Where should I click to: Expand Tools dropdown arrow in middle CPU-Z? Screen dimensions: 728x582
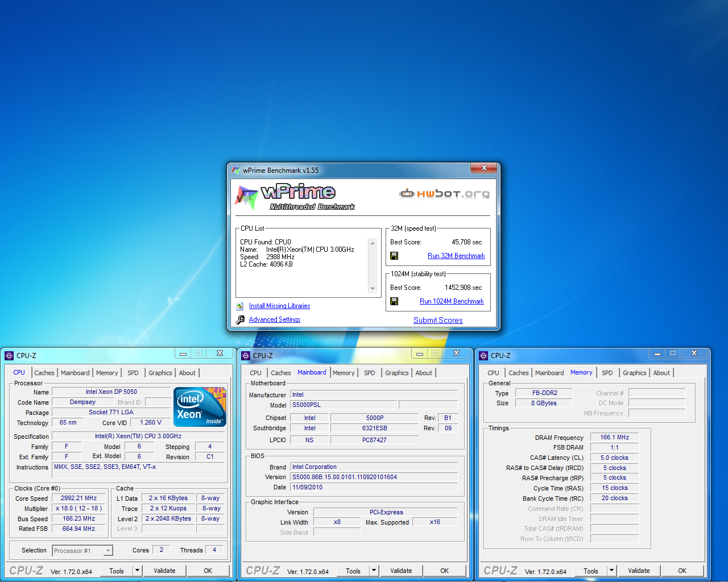click(374, 571)
